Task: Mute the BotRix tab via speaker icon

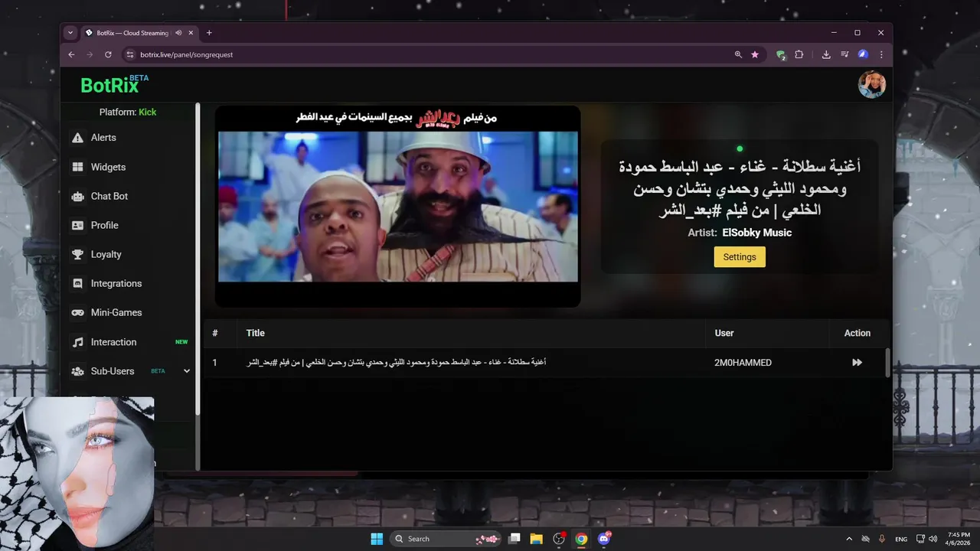Action: coord(178,33)
